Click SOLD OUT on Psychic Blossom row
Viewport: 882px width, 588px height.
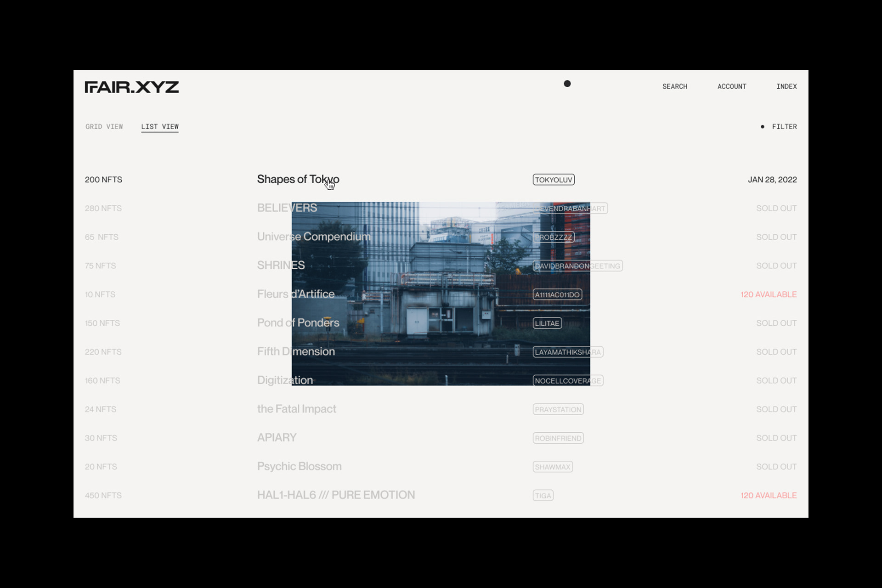pyautogui.click(x=776, y=467)
